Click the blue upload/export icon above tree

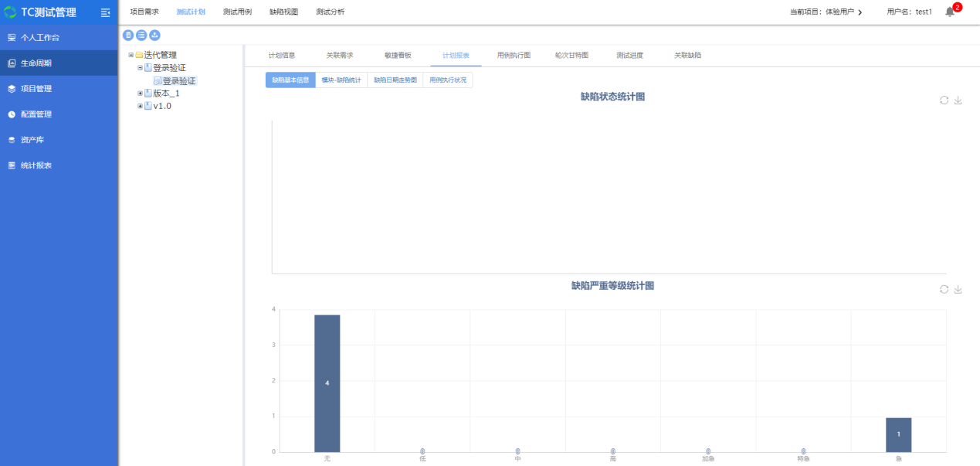(154, 35)
